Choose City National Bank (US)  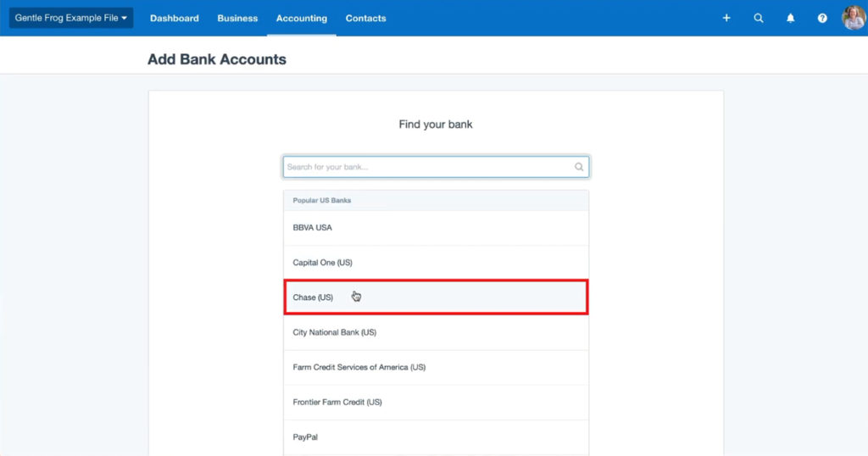point(436,332)
